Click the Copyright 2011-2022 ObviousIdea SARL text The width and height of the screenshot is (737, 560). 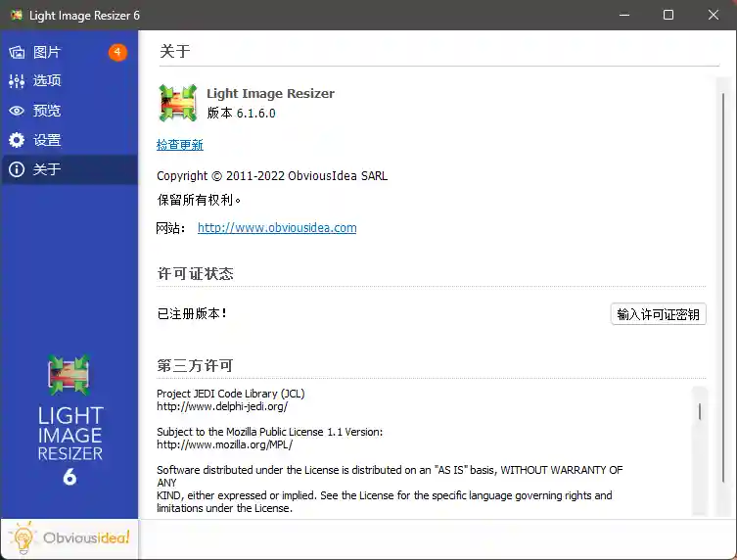tap(272, 176)
